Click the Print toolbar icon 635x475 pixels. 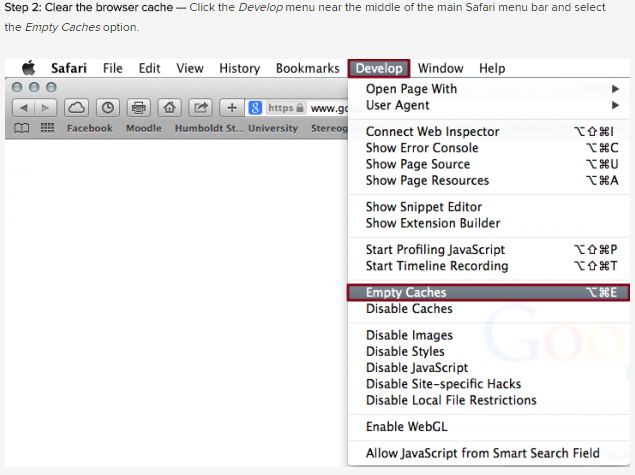(139, 108)
